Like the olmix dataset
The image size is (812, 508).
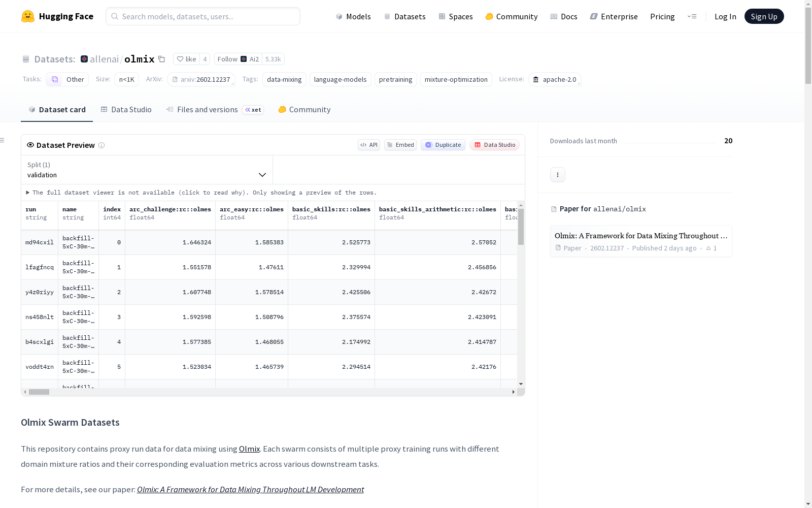[x=186, y=59]
